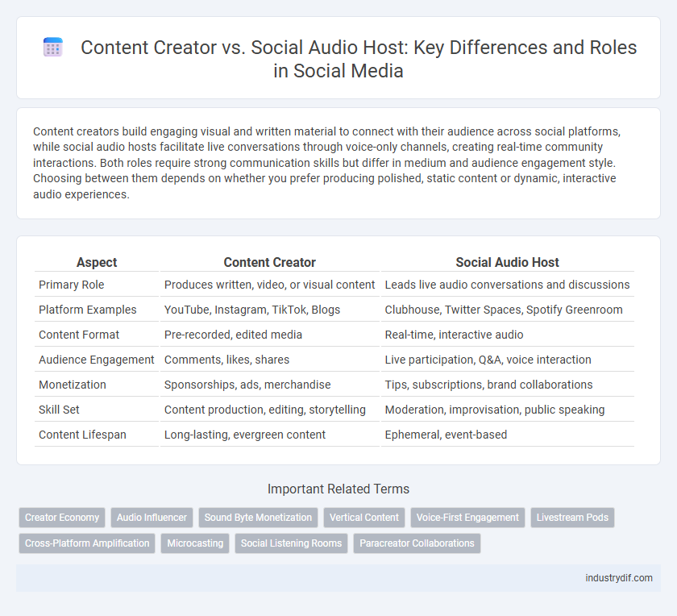Viewport: 677px width, 616px height.
Task: Click 'Produces written, video, or visual content' cell
Action: tap(269, 285)
